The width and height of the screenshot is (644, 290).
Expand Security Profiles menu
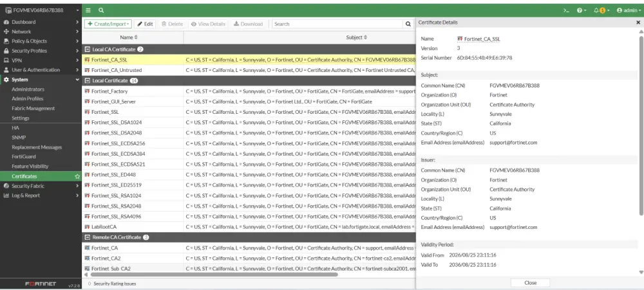(41, 51)
